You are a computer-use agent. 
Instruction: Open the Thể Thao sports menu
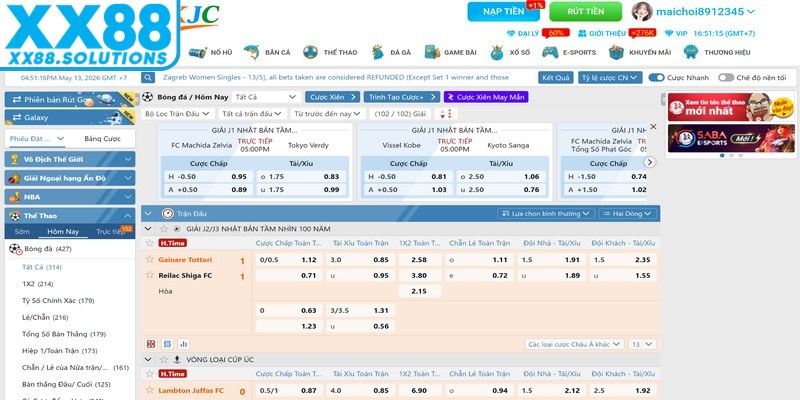330,52
